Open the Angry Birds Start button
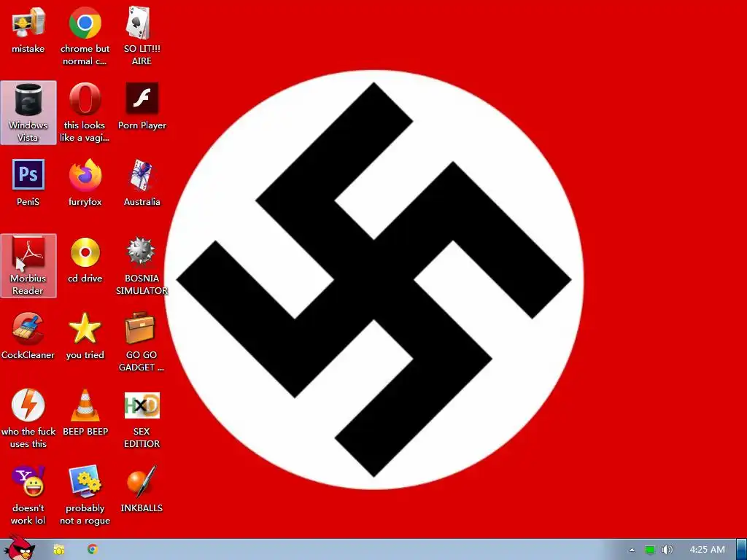The image size is (747, 560). tap(20, 548)
